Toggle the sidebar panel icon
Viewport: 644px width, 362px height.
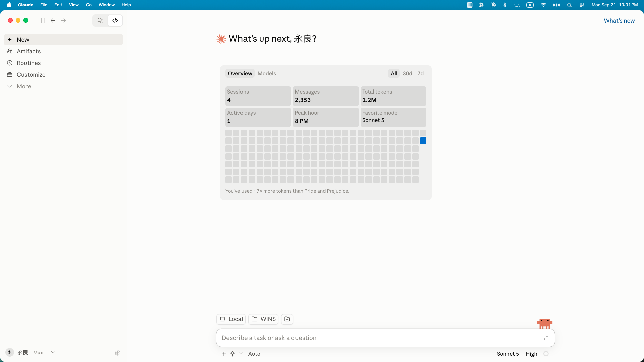click(42, 21)
